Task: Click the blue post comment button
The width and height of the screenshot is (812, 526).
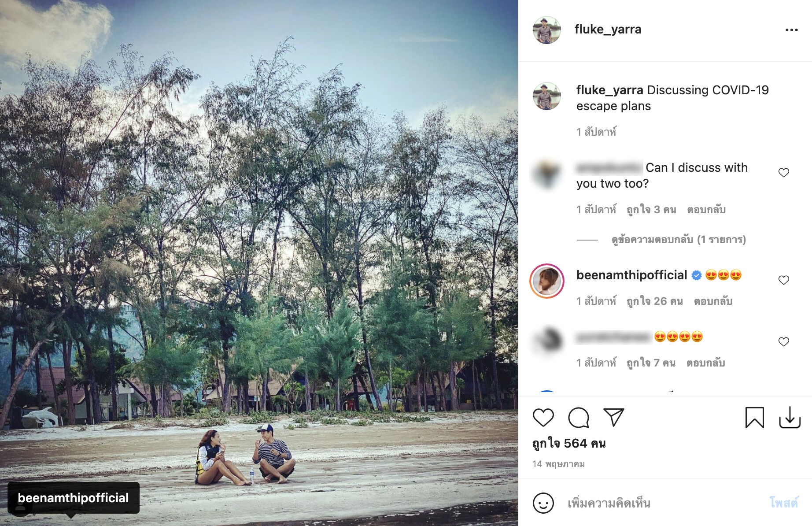Action: pyautogui.click(x=783, y=503)
